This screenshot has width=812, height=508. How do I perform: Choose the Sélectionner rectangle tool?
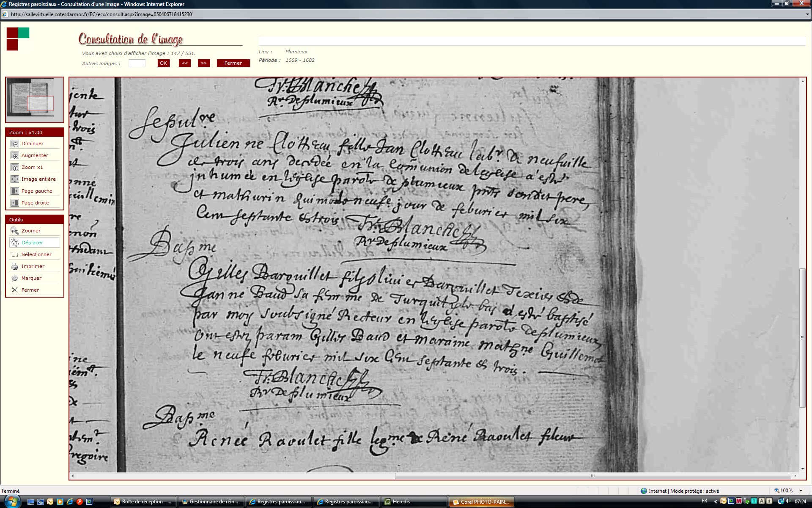[15, 255]
